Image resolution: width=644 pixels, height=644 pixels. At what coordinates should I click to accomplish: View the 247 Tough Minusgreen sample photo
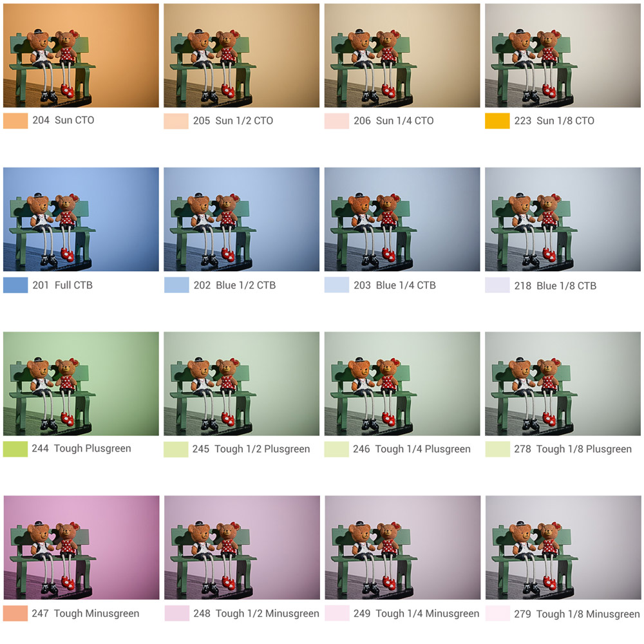[81, 547]
